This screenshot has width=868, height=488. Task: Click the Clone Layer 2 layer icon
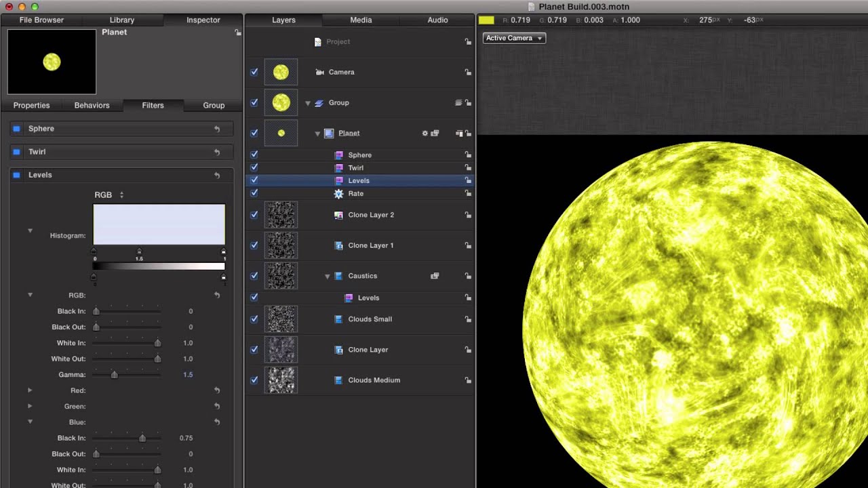(339, 215)
